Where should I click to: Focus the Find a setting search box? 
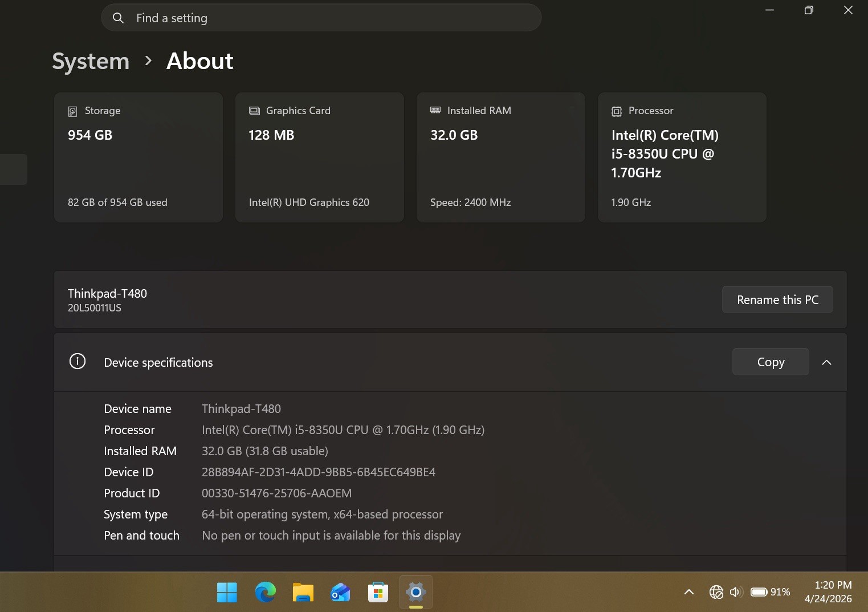(x=321, y=18)
